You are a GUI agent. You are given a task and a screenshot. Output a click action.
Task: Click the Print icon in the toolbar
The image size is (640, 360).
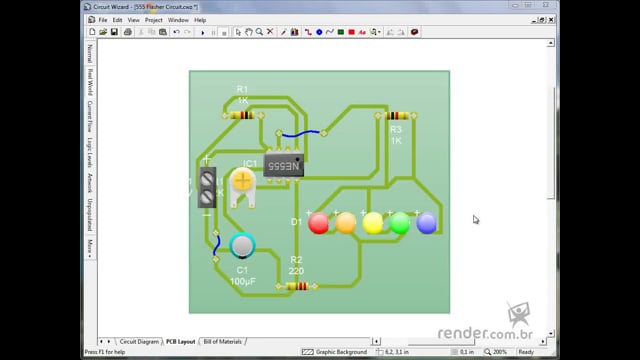tap(128, 32)
